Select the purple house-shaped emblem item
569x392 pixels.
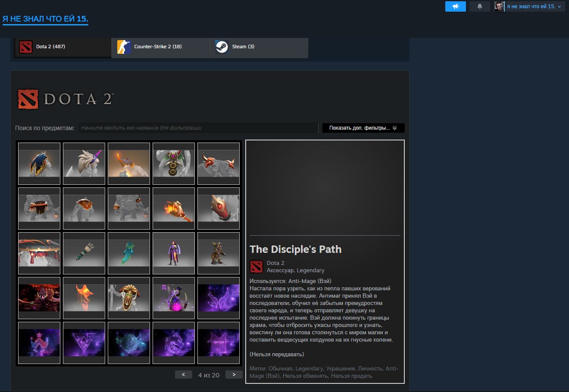click(x=219, y=343)
